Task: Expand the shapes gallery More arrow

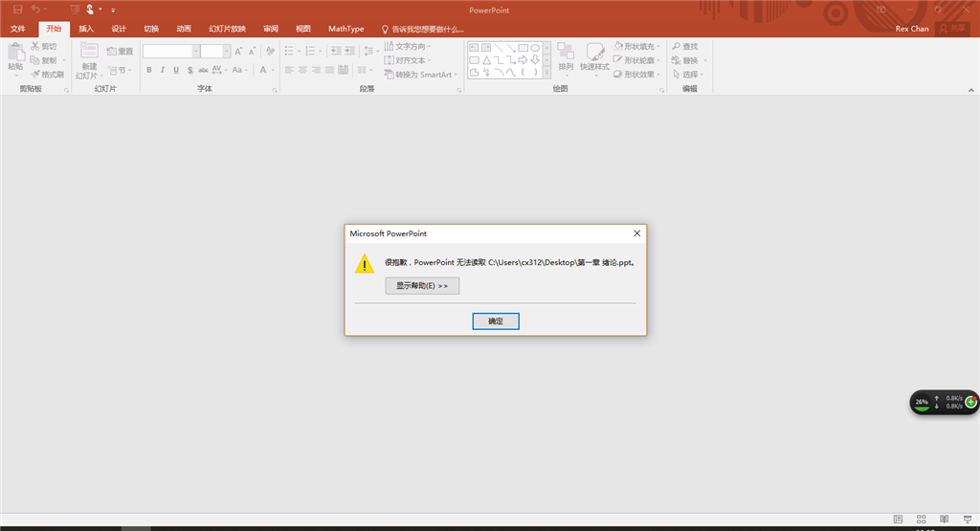Action: pos(546,73)
